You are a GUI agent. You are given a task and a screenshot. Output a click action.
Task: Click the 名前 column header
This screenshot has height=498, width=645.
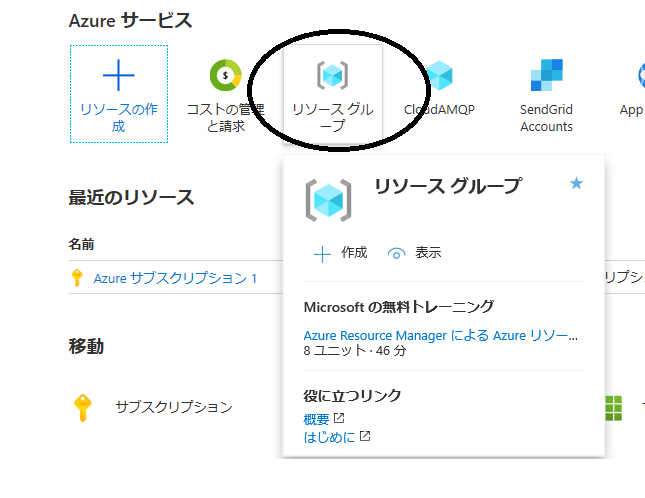coord(81,244)
